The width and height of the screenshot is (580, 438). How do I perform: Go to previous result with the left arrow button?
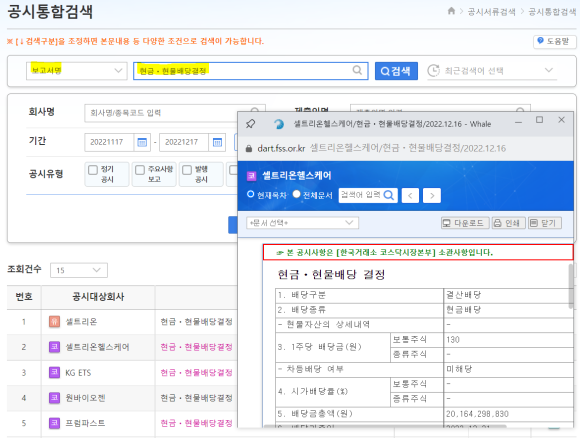(x=410, y=195)
